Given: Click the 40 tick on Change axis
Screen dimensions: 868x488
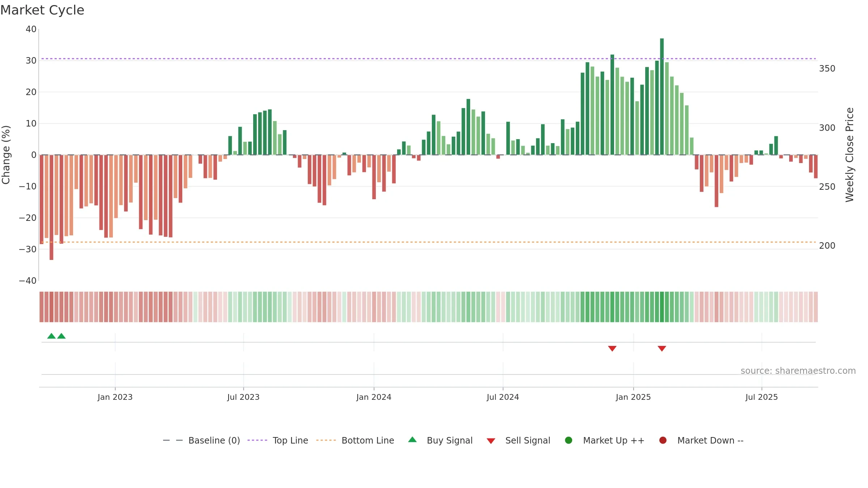Looking at the screenshot, I should click(31, 29).
